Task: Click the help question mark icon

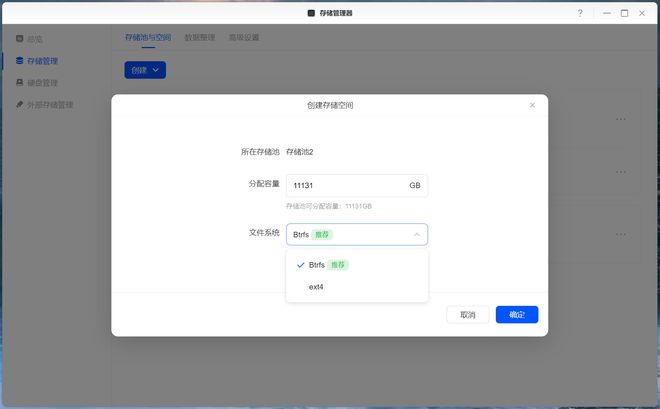Action: point(580,13)
